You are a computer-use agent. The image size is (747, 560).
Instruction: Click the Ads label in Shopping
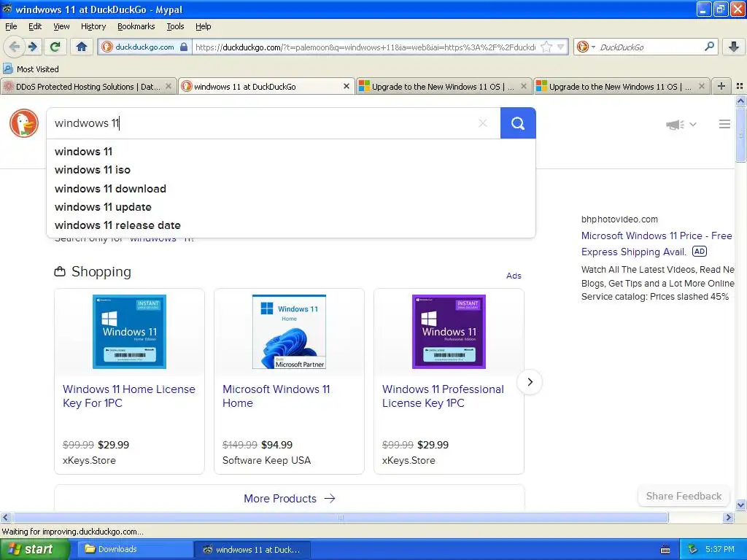514,276
